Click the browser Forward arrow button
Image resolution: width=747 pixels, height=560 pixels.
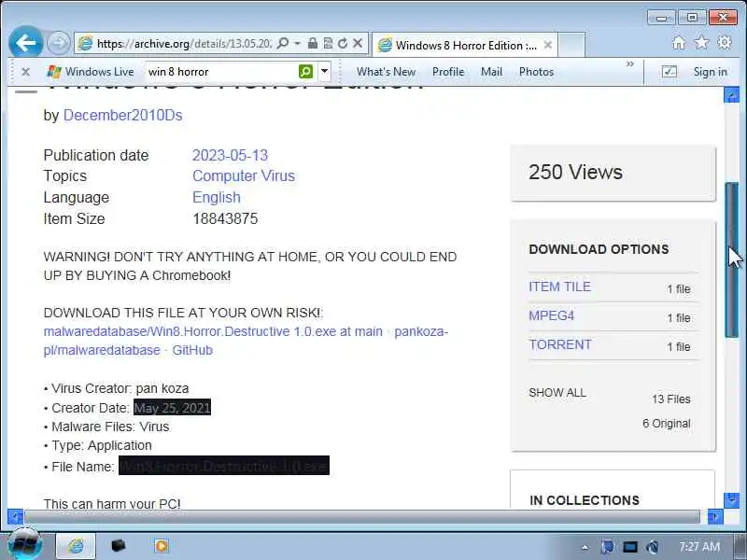(x=59, y=43)
